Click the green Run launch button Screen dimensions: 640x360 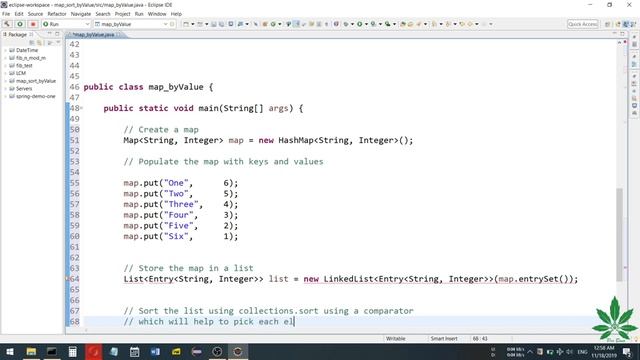(20, 24)
